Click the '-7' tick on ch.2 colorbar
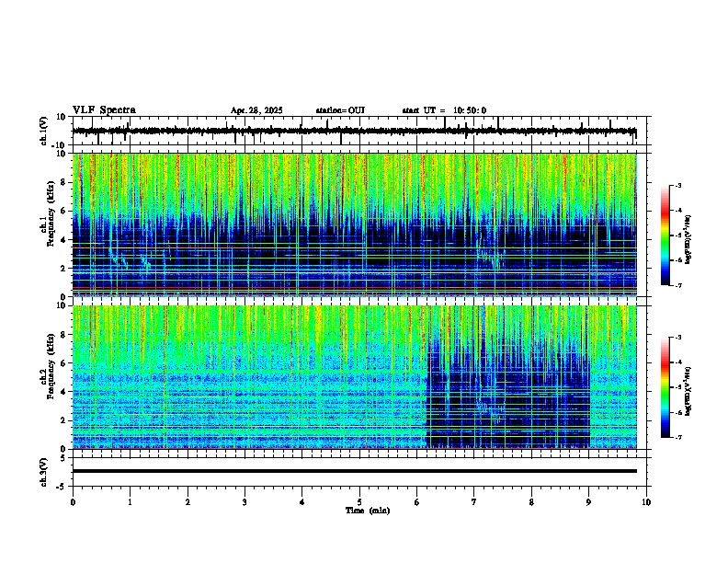The height and width of the screenshot is (563, 728). (677, 437)
